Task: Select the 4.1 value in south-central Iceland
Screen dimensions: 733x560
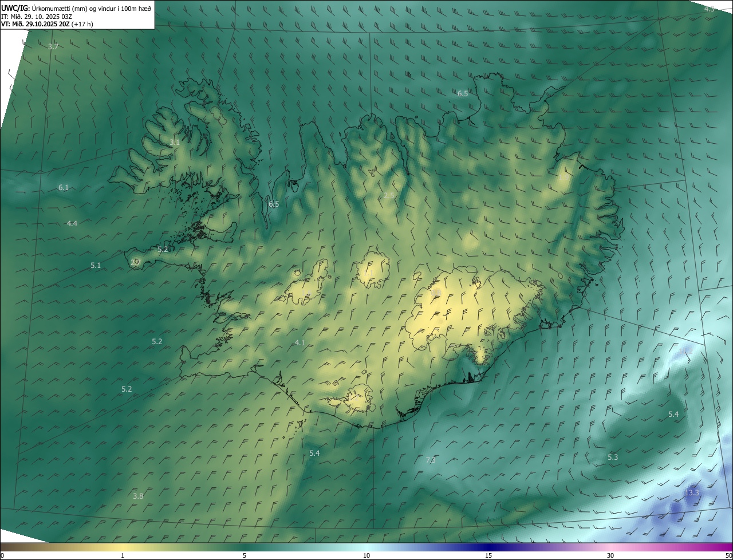Action: click(300, 343)
